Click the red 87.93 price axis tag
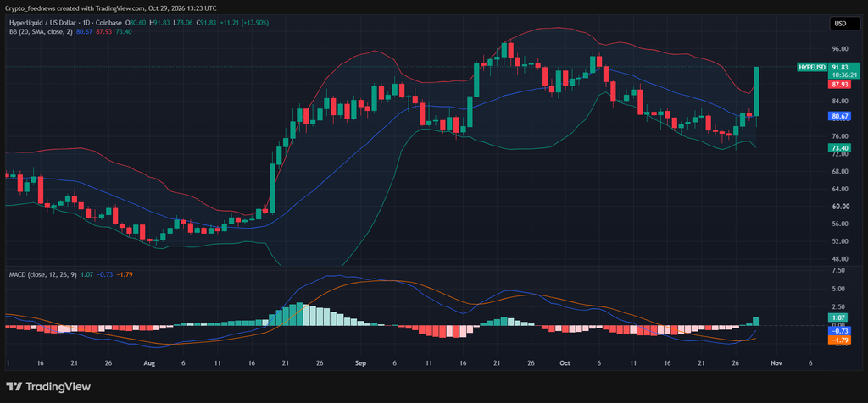This screenshot has width=868, height=403. [840, 85]
